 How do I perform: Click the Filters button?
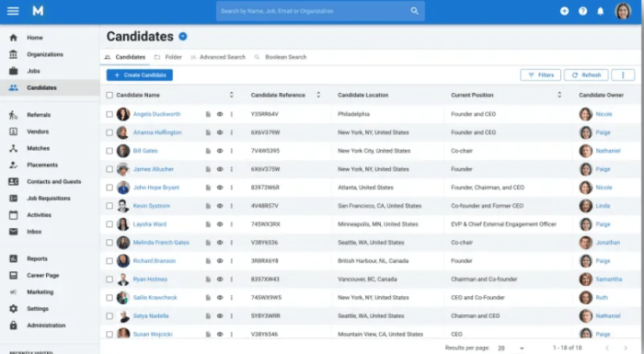coord(541,75)
